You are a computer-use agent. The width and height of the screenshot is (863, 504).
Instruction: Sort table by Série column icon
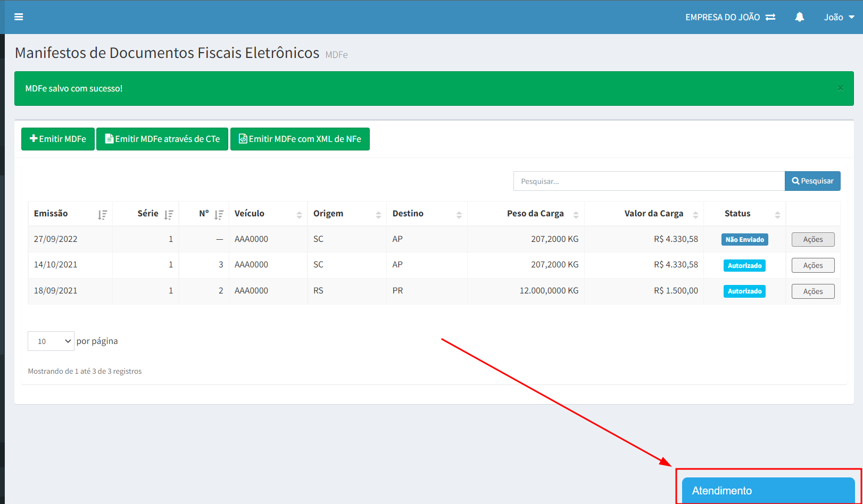169,215
